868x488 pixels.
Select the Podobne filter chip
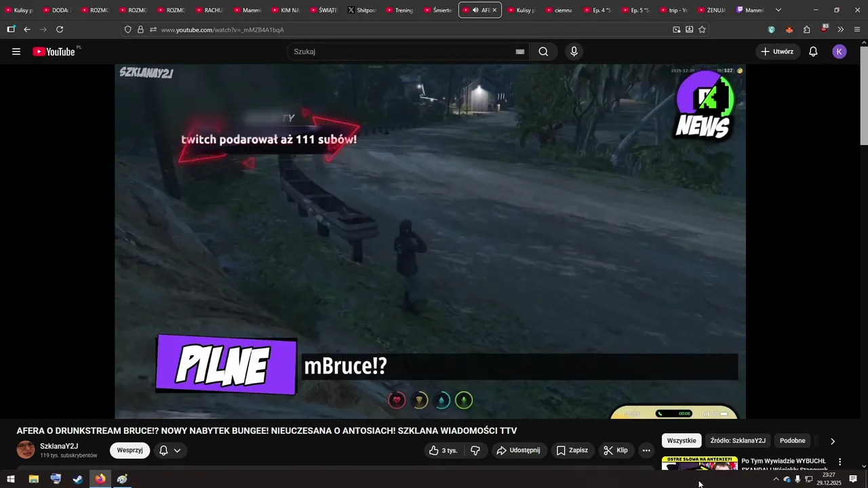point(793,441)
